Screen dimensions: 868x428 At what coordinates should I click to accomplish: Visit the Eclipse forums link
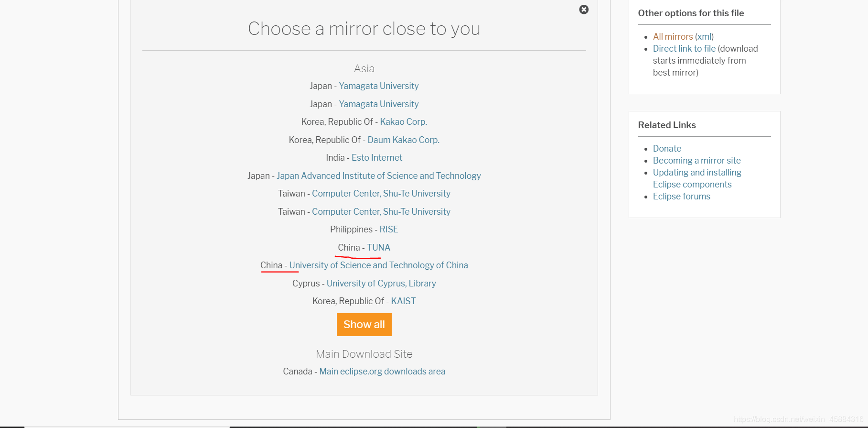click(681, 197)
